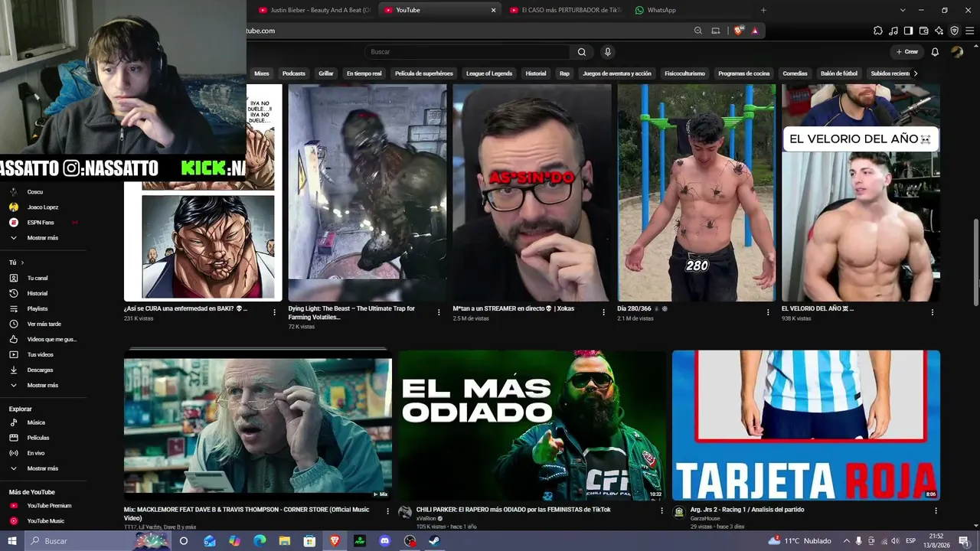Open options for EL VELORIO DEL AÑO video

point(933,312)
